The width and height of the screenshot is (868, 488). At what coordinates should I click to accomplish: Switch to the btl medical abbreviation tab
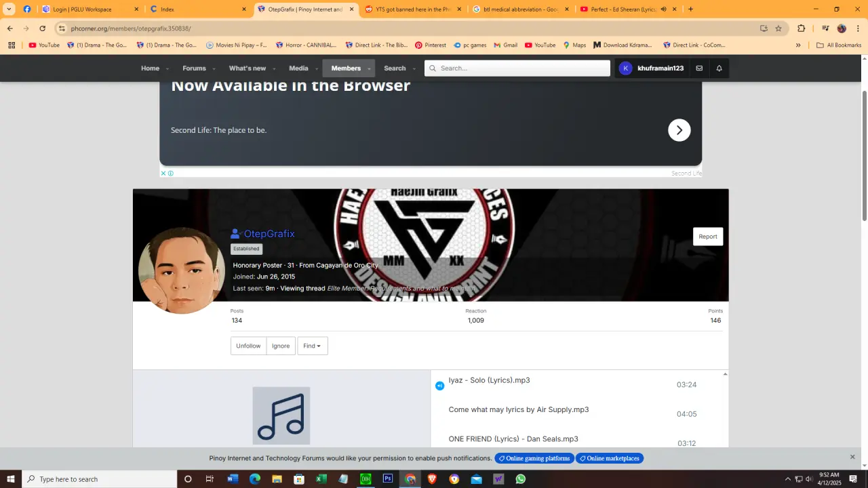coord(521,9)
